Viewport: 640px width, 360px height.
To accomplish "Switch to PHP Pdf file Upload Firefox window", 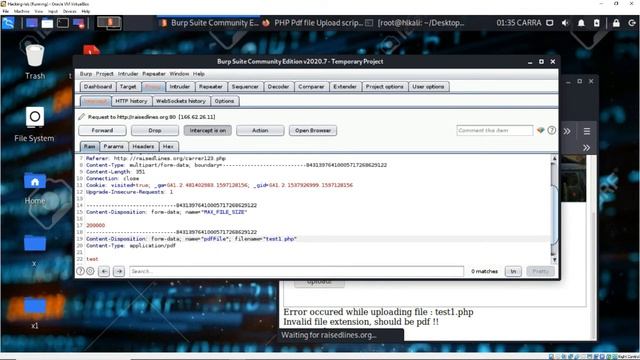I will click(313, 23).
